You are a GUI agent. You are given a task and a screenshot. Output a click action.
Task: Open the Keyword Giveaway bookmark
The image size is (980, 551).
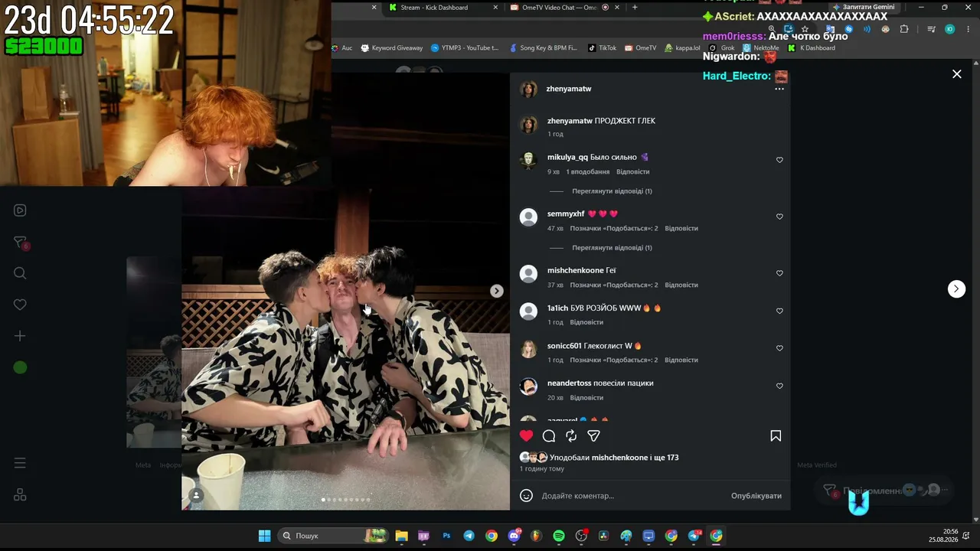tap(391, 48)
